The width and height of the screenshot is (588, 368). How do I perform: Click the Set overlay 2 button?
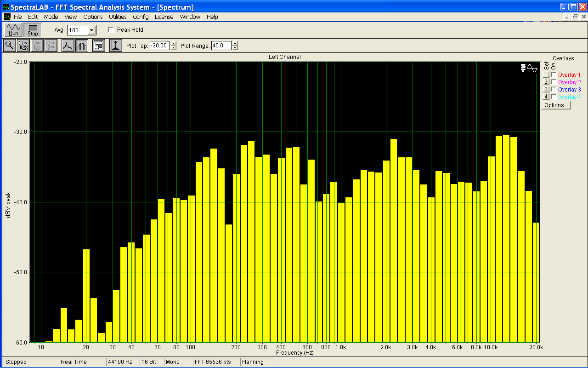pyautogui.click(x=546, y=82)
